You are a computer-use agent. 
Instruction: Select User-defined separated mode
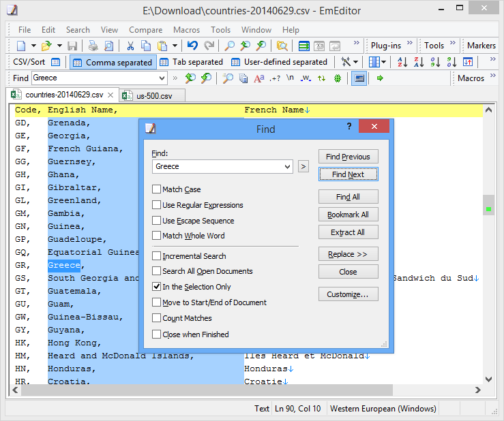pyautogui.click(x=280, y=62)
